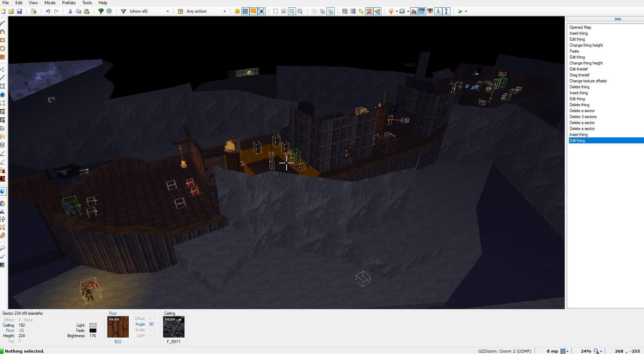The image size is (644, 354).
Task: Select the Draw Curve tool
Action: (x=2, y=32)
